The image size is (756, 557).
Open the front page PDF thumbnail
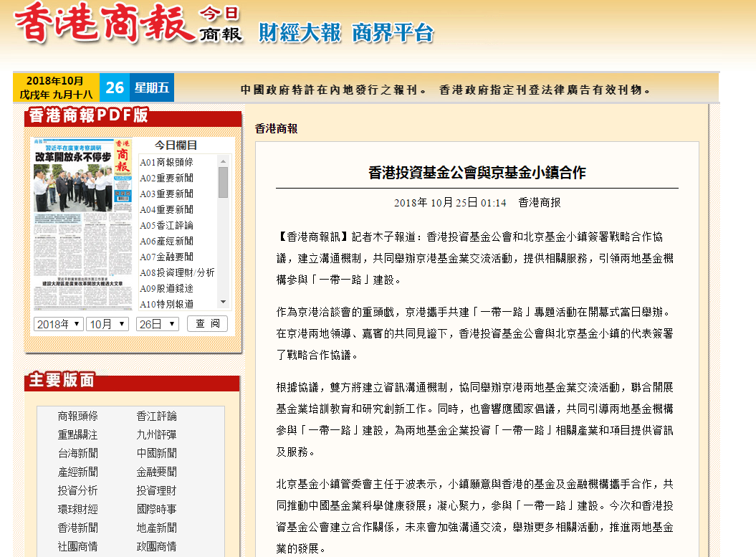coord(82,224)
